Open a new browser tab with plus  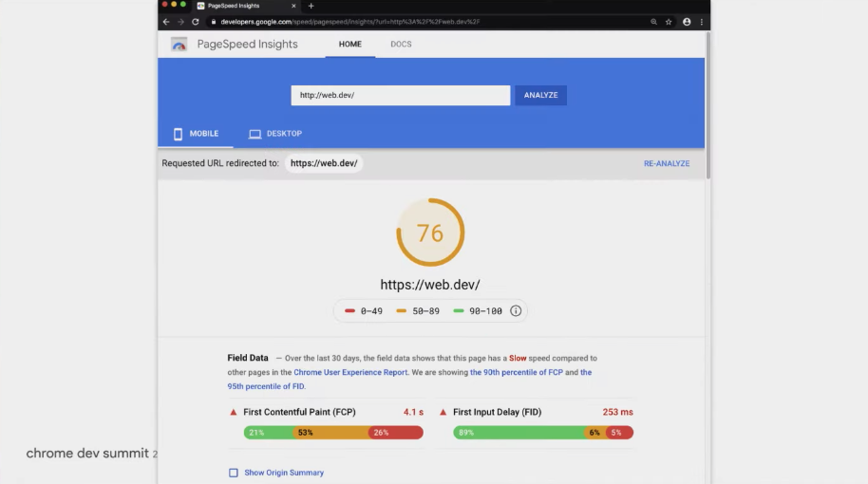[x=311, y=6]
